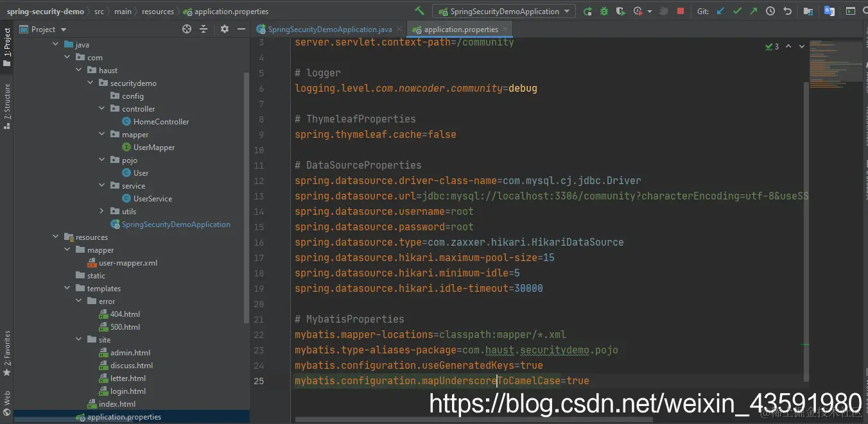Click main breadcrumb
The width and height of the screenshot is (868, 424).
tap(123, 12)
